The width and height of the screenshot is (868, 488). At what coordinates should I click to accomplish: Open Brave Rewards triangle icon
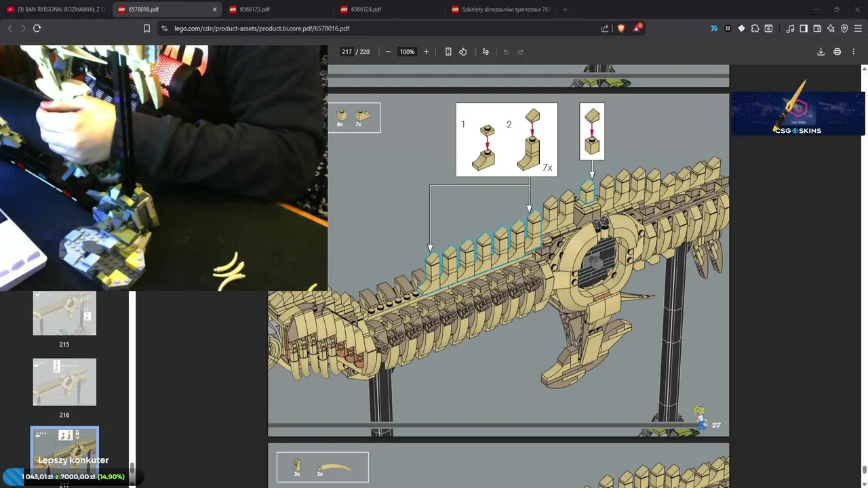click(x=637, y=28)
